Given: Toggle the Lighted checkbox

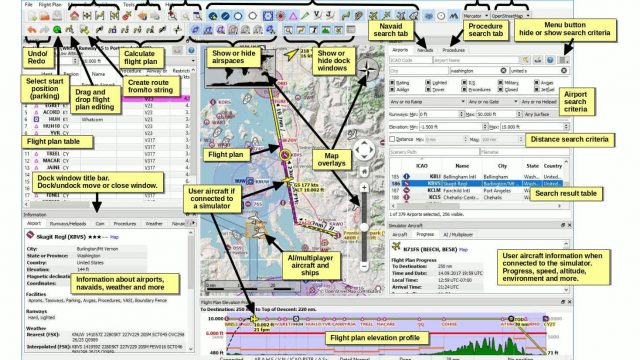Looking at the screenshot, I should [428, 82].
